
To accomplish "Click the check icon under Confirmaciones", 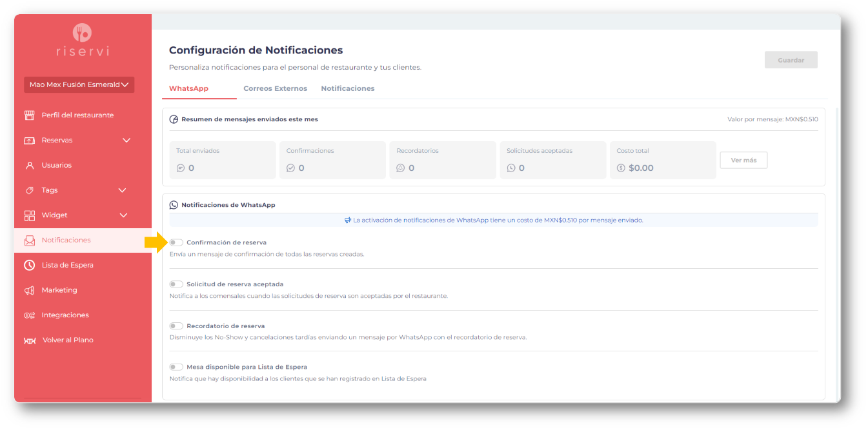I will click(x=290, y=168).
